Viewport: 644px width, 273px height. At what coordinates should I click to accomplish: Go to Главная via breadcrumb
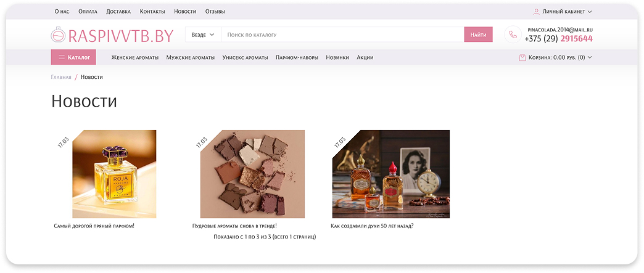(61, 77)
